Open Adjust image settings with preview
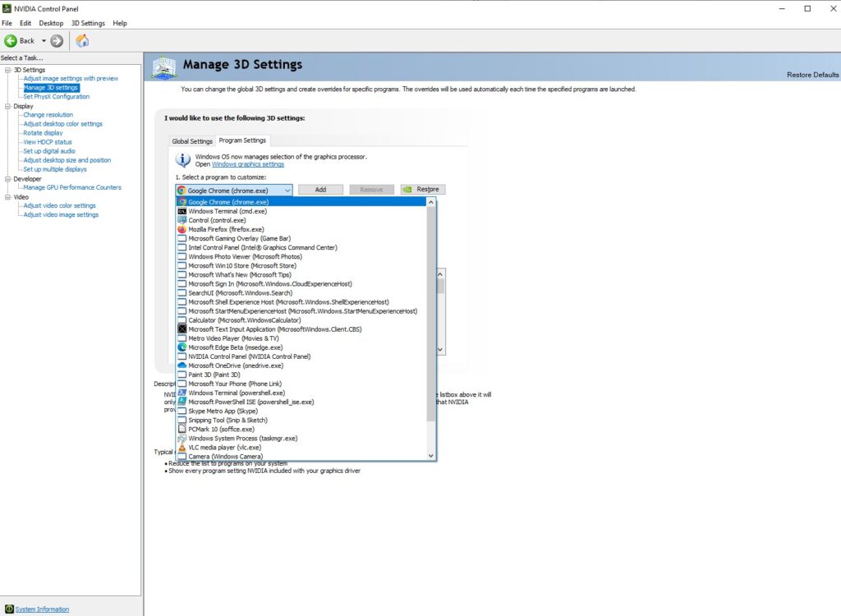 [71, 78]
